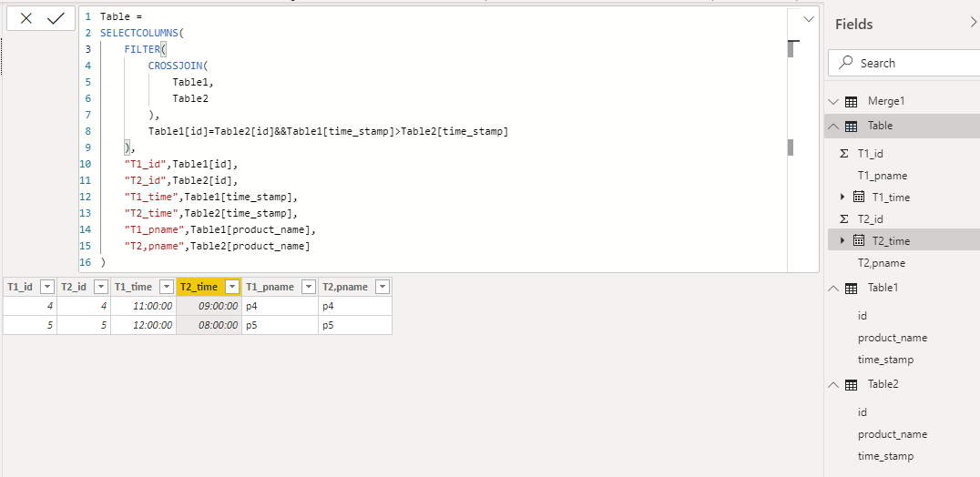Viewport: 980px width, 477px height.
Task: Select Table1's product_name field
Action: pos(893,338)
